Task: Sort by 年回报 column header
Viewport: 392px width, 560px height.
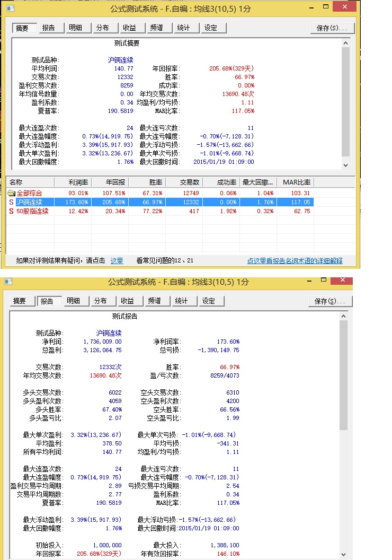Action: click(110, 182)
